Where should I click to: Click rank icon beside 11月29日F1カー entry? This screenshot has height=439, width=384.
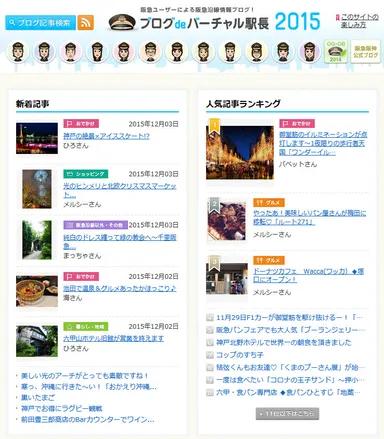(x=210, y=317)
